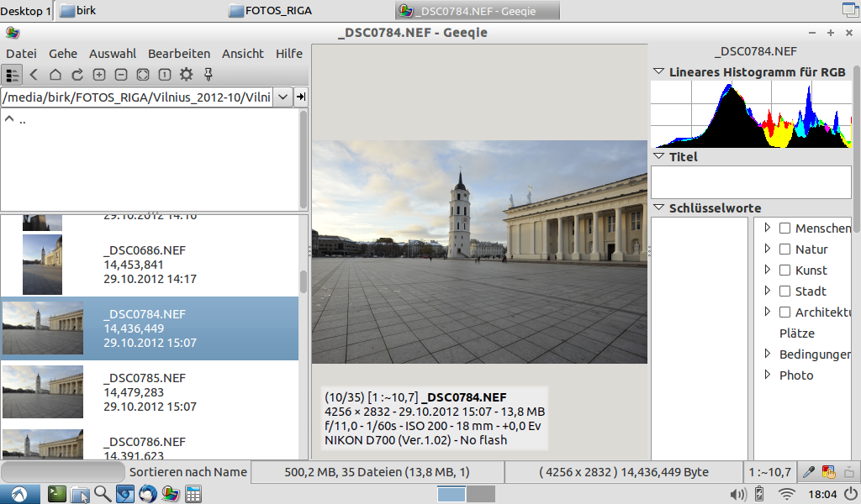Zoom out with the minus icon
Viewport: 861px width, 504px height.
(x=121, y=75)
